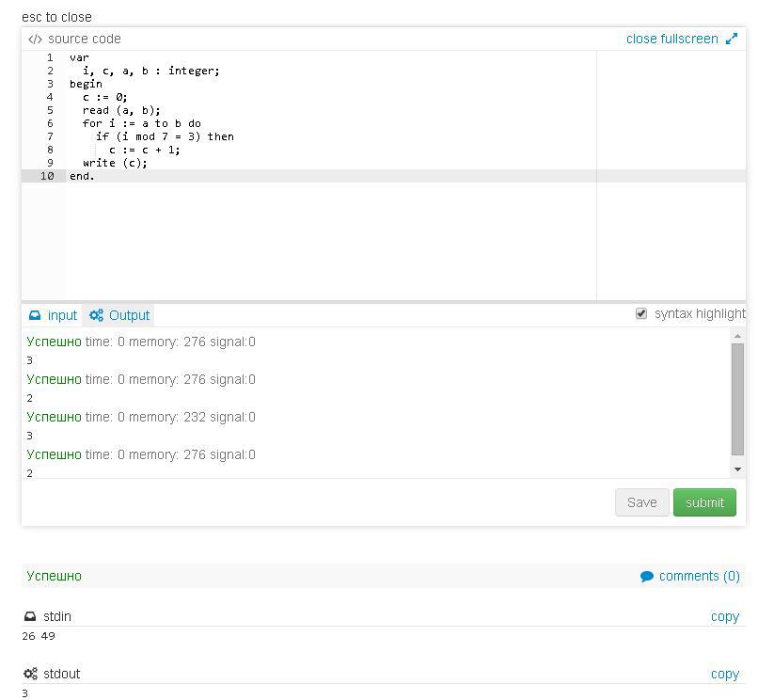Click on code line 7 in editor

165,136
